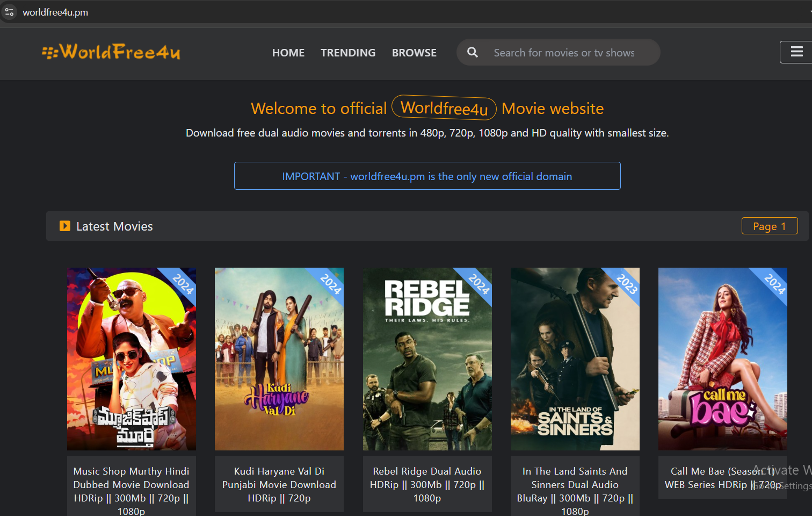812x516 pixels.
Task: Click the Worldfree4u outlined badge in heading
Action: point(444,107)
